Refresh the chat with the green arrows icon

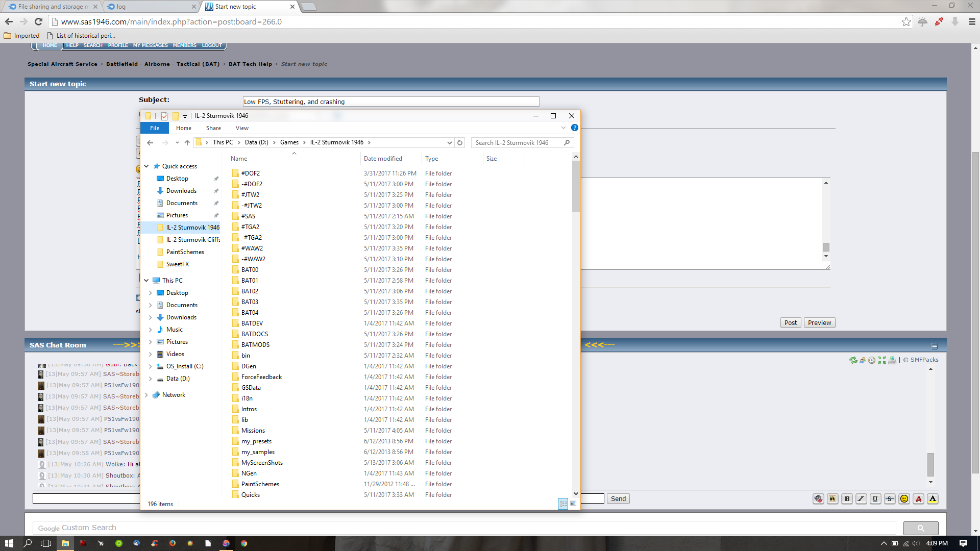(x=853, y=360)
